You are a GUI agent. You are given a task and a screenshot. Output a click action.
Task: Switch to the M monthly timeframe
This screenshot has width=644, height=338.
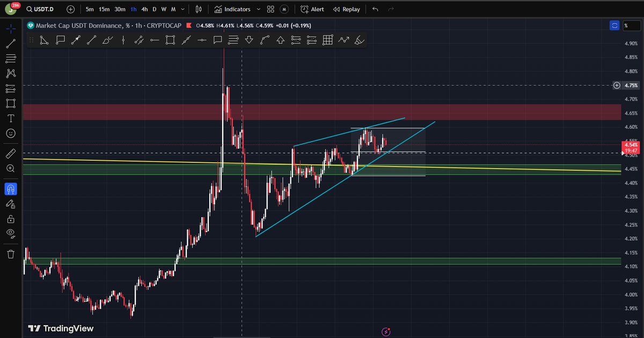point(173,9)
